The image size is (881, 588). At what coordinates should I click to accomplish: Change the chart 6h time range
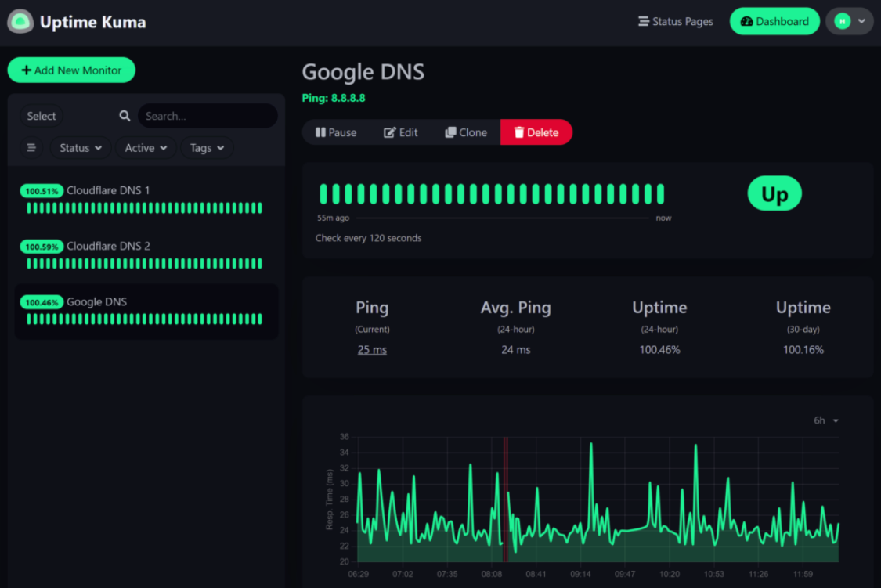coord(825,420)
